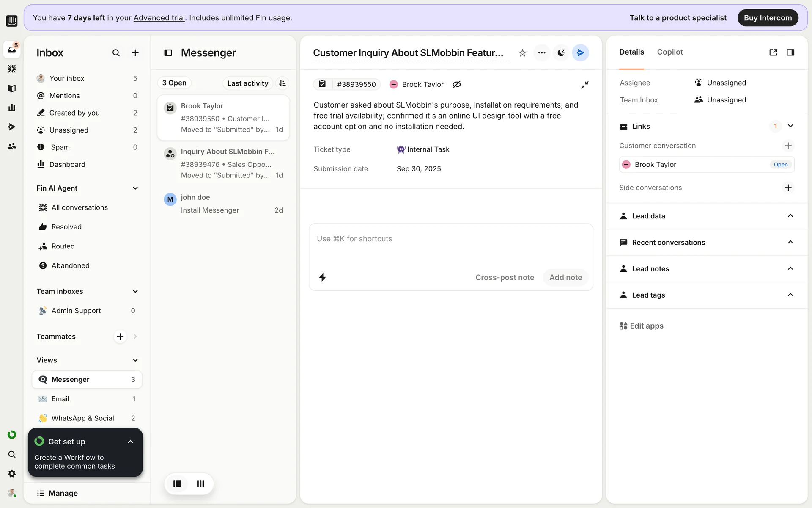This screenshot has width=812, height=508.
Task: Switch to the Copilot tab
Action: tap(670, 52)
